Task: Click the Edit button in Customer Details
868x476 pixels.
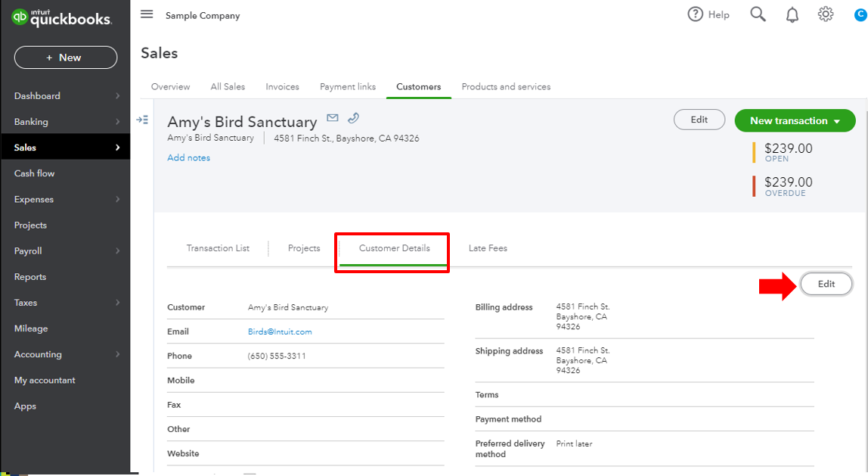Action: [826, 284]
